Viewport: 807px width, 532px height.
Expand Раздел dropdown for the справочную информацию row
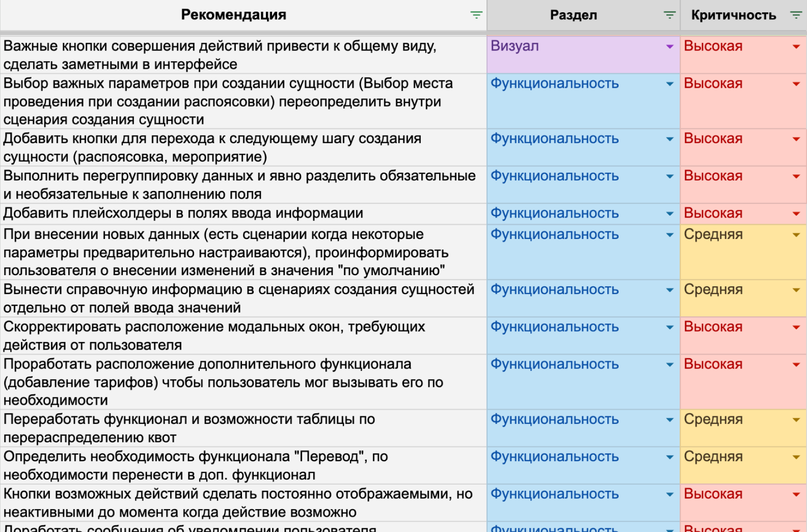tap(669, 290)
